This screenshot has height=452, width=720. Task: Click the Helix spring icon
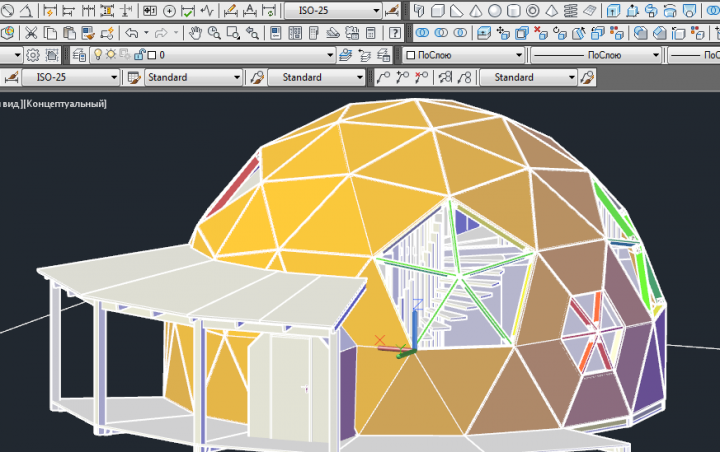point(570,10)
